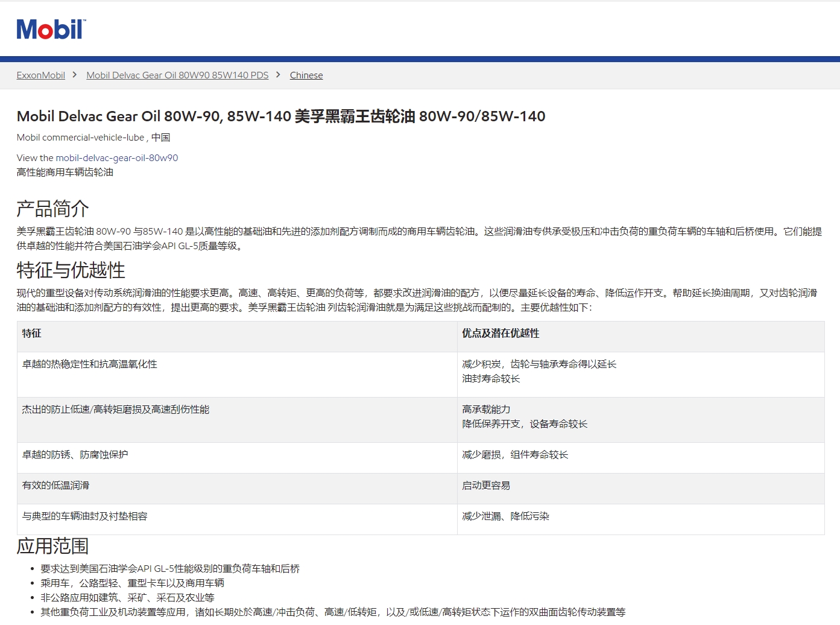
Task: Click cell 卓越的热稳定性和抗高温氧化性
Action: click(237, 375)
